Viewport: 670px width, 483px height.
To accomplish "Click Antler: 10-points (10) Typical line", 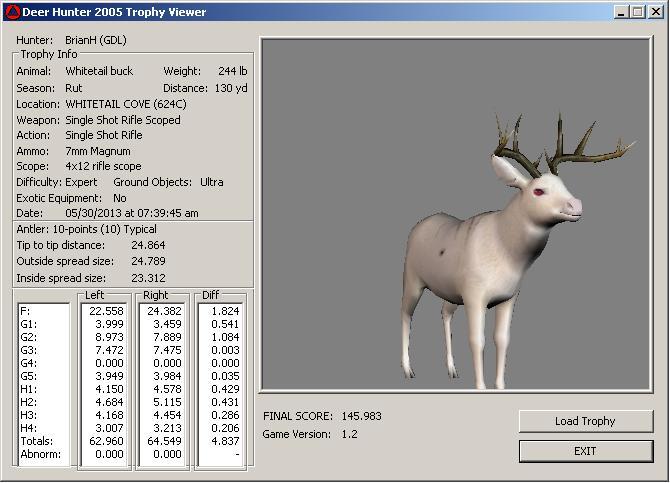I will tap(86, 229).
